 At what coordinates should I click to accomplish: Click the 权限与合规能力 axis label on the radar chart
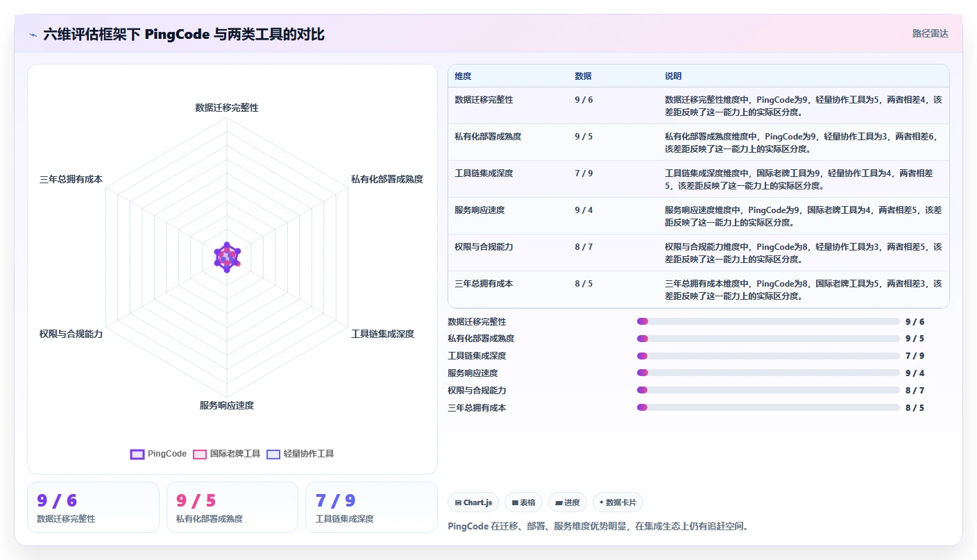click(71, 334)
